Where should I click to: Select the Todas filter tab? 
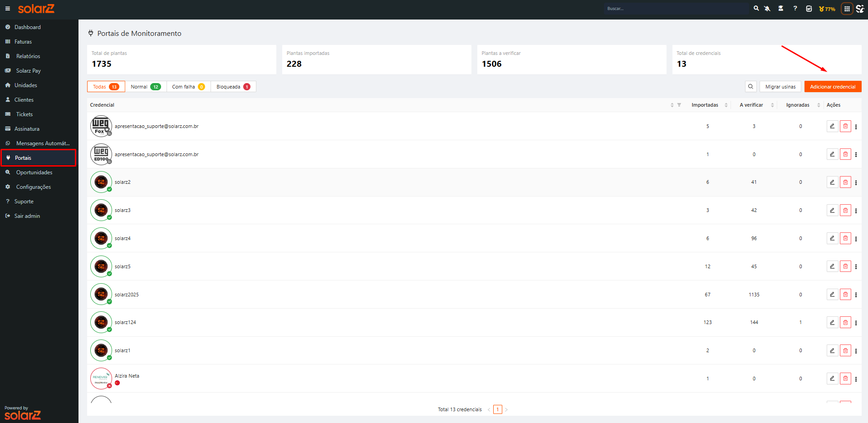point(106,87)
